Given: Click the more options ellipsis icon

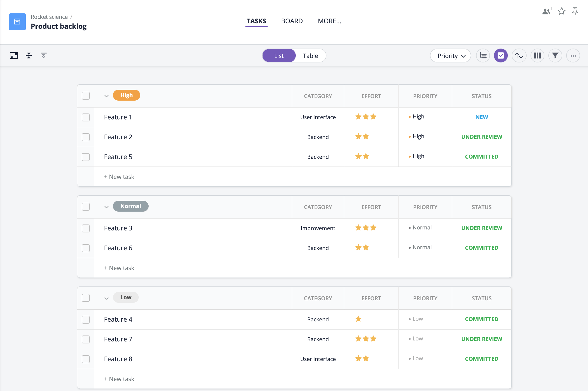Looking at the screenshot, I should pyautogui.click(x=573, y=56).
